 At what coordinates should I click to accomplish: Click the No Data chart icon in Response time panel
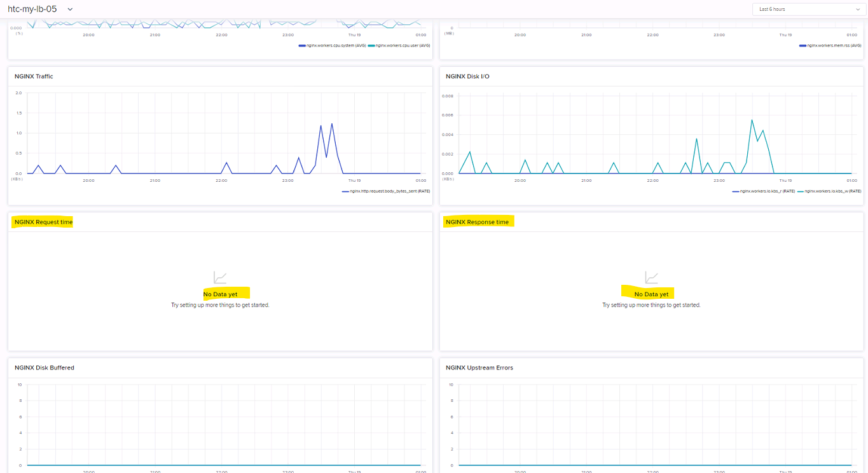pyautogui.click(x=650, y=277)
